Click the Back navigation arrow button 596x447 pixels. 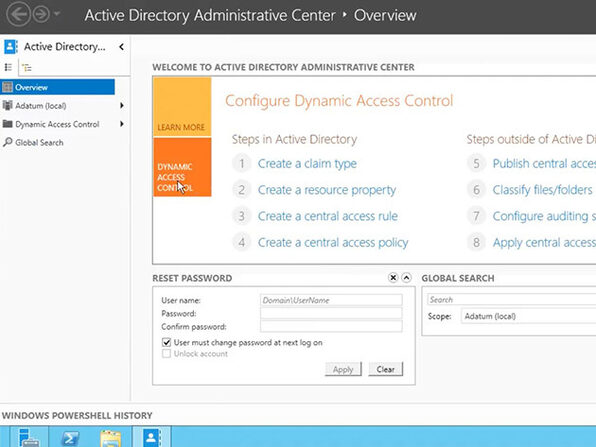coord(18,14)
